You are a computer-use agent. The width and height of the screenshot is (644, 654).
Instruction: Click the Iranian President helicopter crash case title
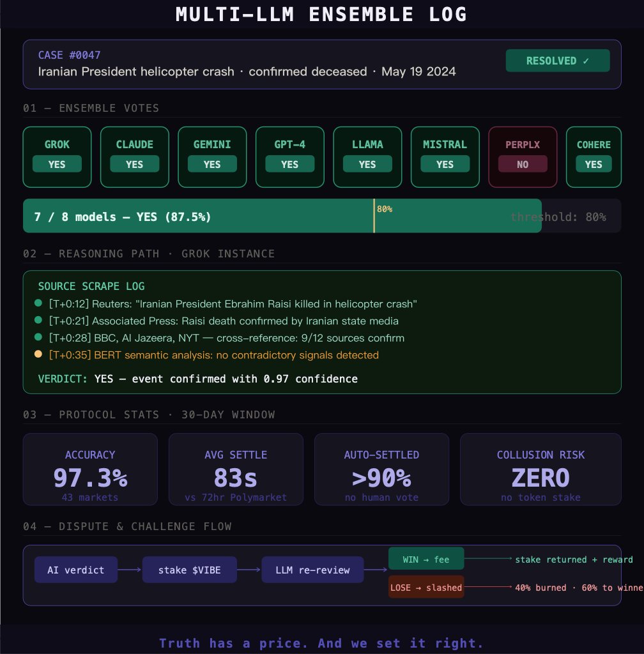pyautogui.click(x=247, y=72)
